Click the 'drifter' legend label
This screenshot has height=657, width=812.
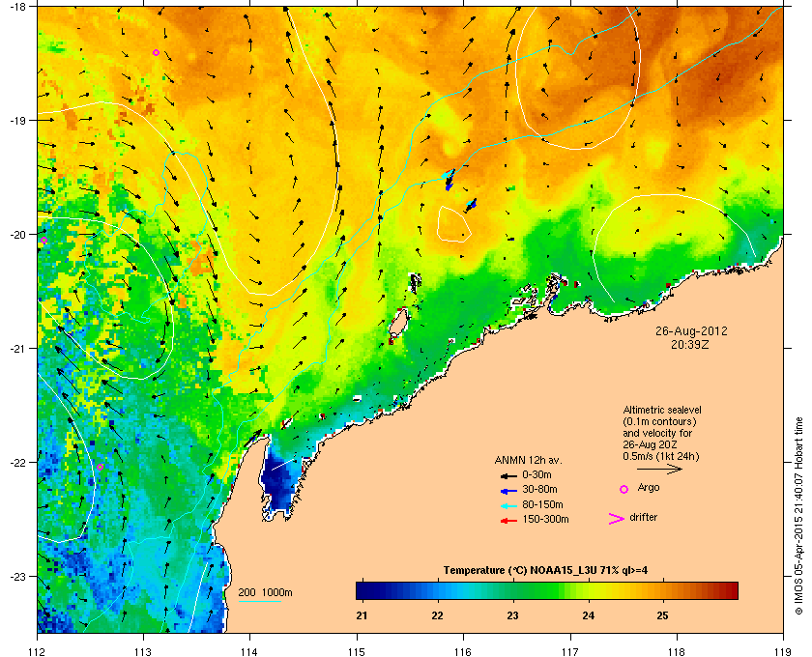[644, 517]
